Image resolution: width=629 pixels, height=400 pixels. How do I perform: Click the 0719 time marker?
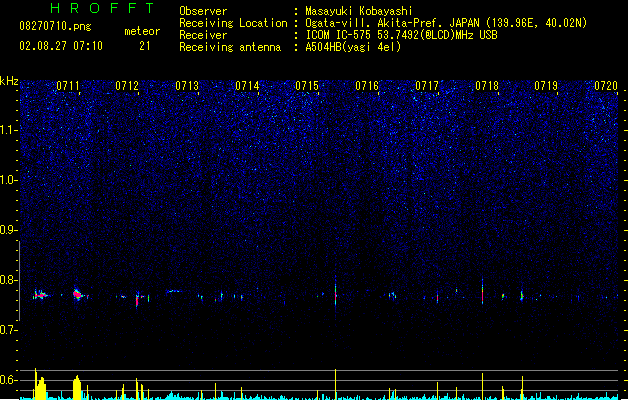click(546, 86)
